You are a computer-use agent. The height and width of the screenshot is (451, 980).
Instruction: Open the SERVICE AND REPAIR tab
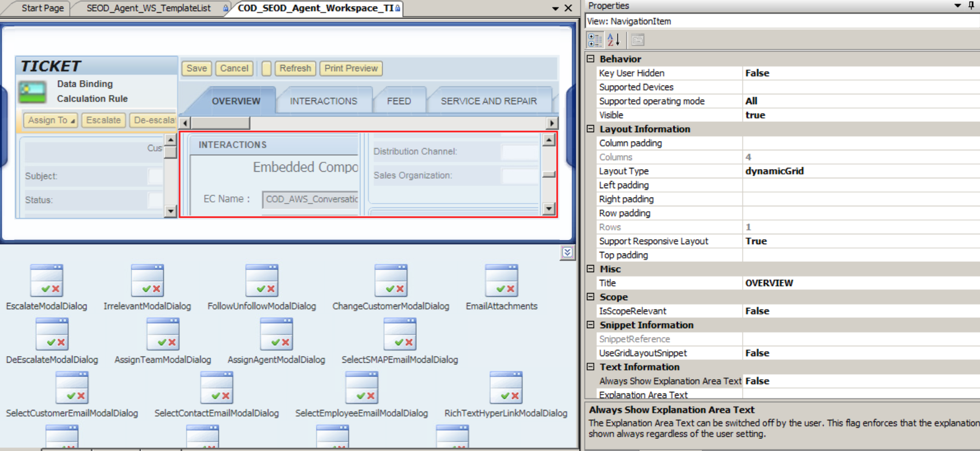click(x=489, y=101)
